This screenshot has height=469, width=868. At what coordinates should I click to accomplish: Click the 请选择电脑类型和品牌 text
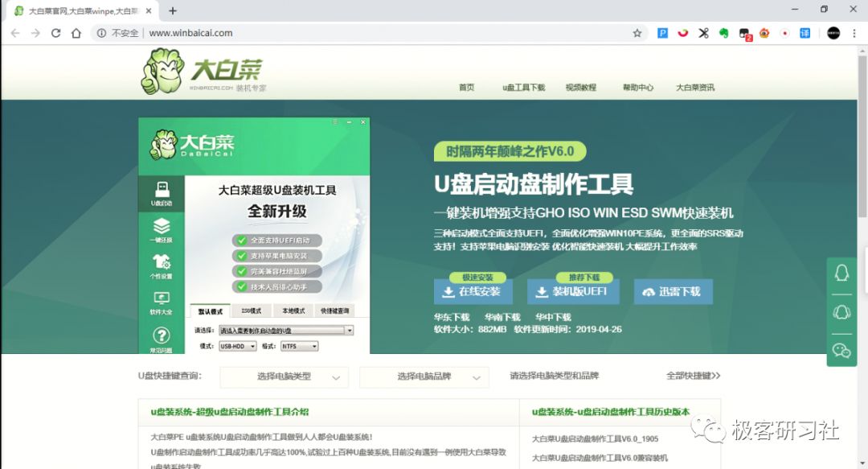[554, 376]
